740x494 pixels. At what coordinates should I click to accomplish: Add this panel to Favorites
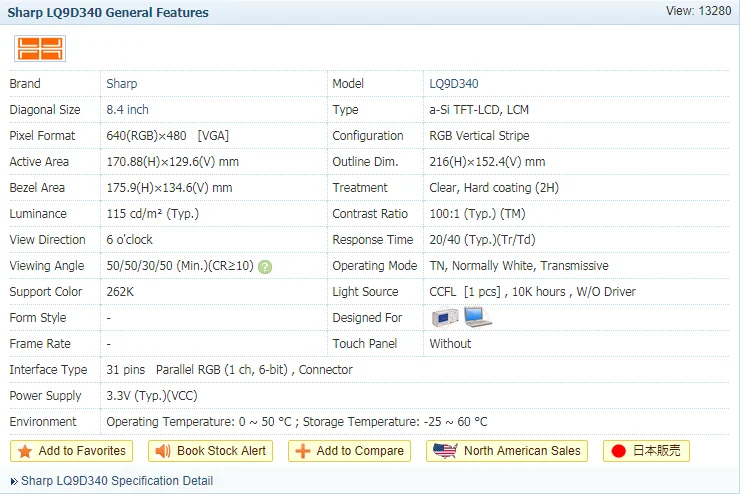coord(71,451)
